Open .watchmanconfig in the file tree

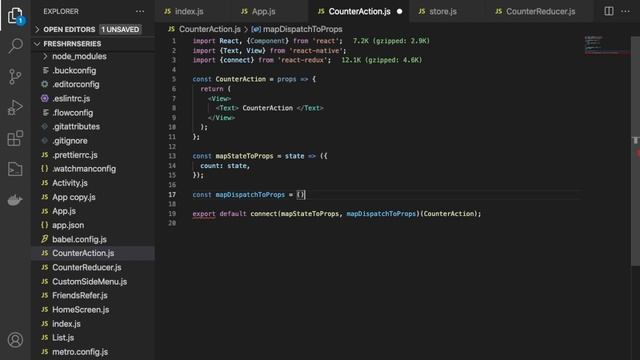click(x=84, y=169)
